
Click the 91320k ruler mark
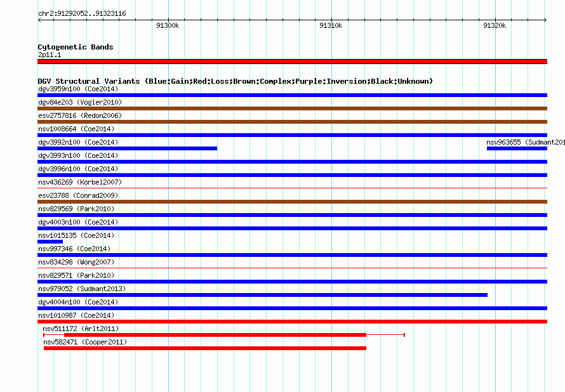(495, 25)
